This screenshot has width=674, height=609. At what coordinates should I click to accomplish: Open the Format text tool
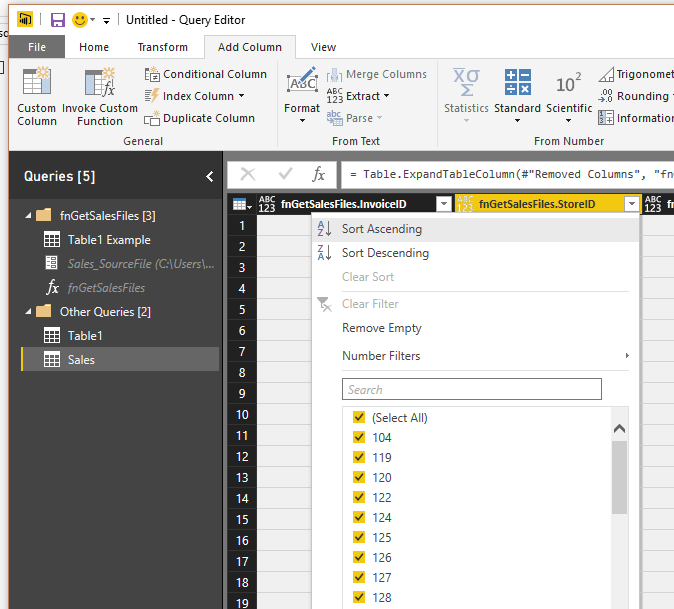tap(301, 85)
